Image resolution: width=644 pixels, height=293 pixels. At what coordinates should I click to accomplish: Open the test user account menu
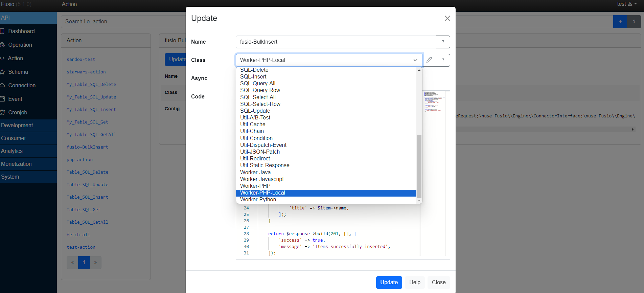(x=626, y=4)
